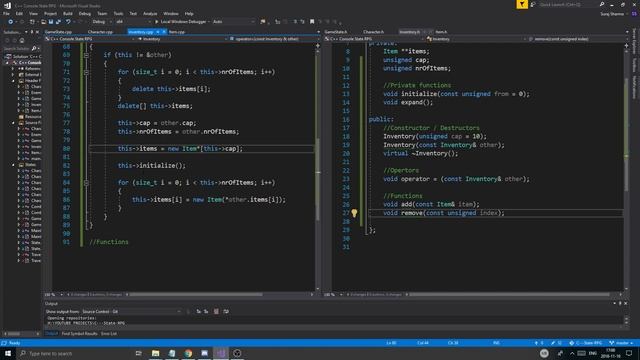The image size is (640, 360).
Task: Click the Git master branch status bar indicator
Action: pos(621,343)
